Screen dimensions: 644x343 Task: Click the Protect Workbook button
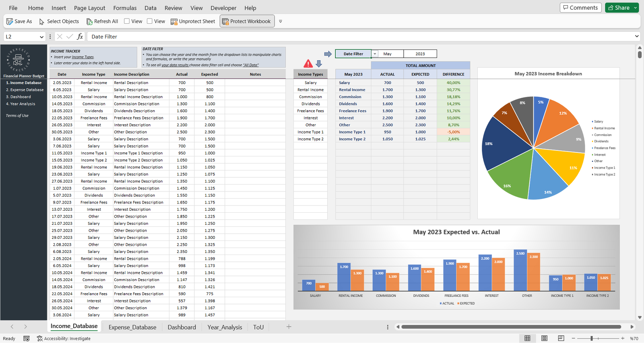tap(247, 21)
